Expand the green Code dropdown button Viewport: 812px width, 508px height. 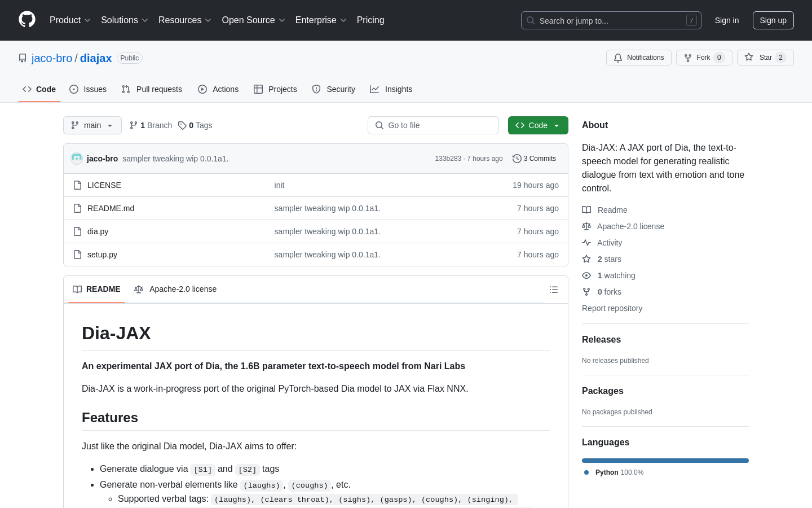click(538, 125)
